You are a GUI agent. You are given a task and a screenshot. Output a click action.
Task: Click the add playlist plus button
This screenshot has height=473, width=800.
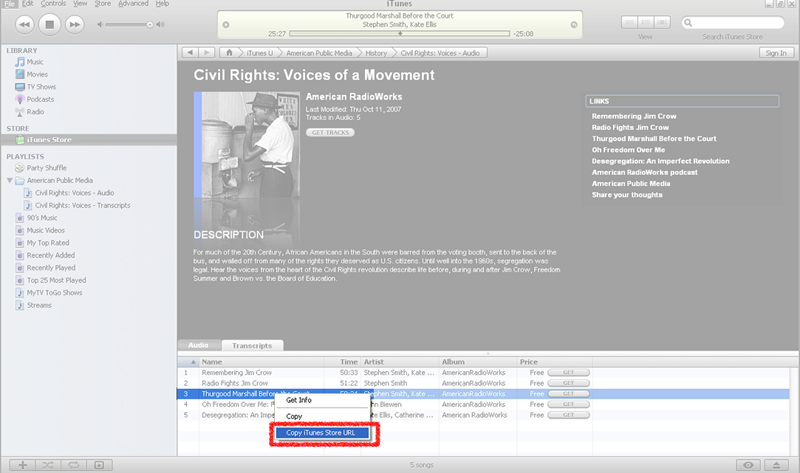[x=22, y=465]
